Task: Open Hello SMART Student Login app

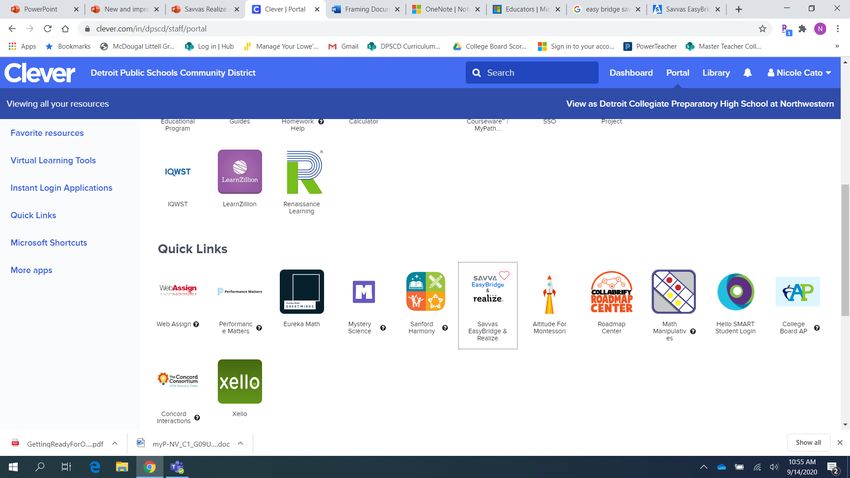Action: (735, 292)
